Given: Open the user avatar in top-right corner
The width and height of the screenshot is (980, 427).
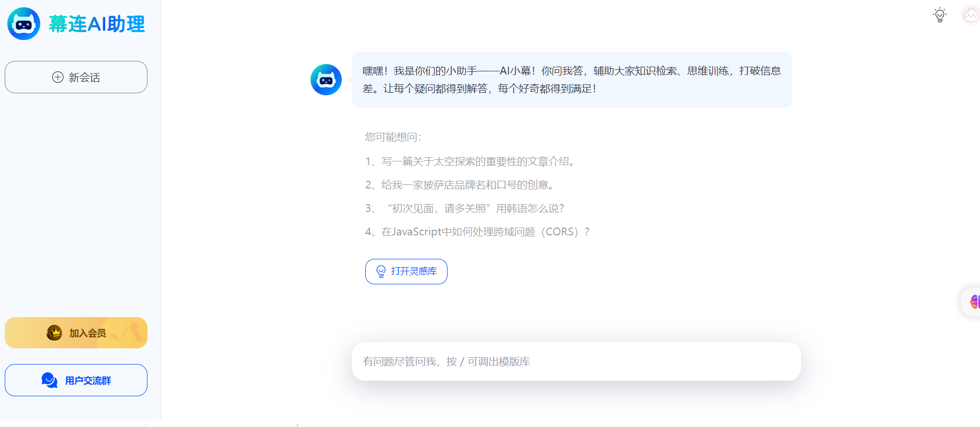Looking at the screenshot, I should [970, 15].
